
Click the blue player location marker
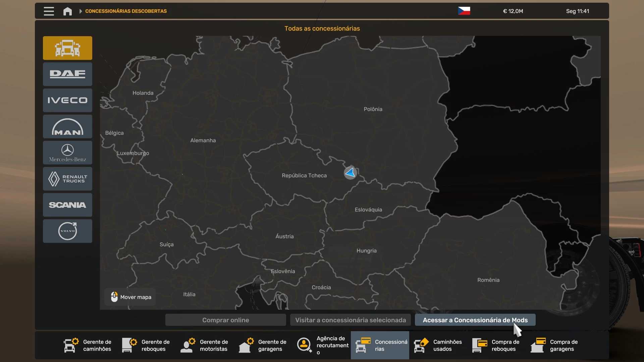[x=350, y=173]
